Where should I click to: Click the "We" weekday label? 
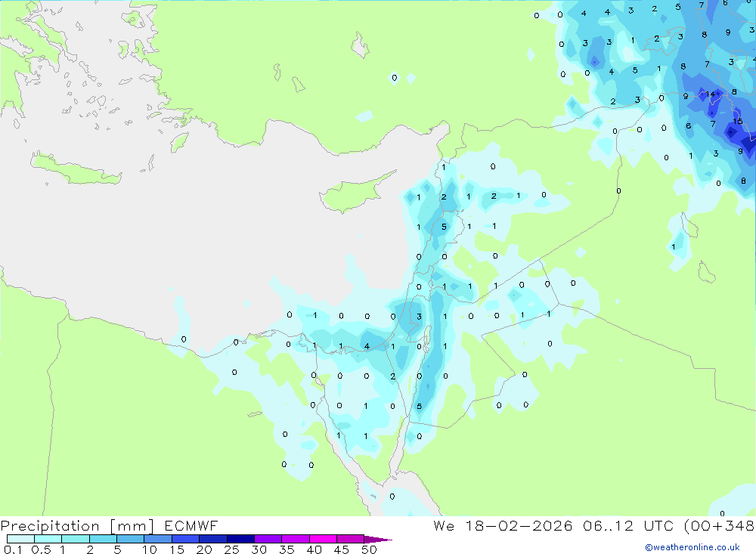(x=444, y=525)
